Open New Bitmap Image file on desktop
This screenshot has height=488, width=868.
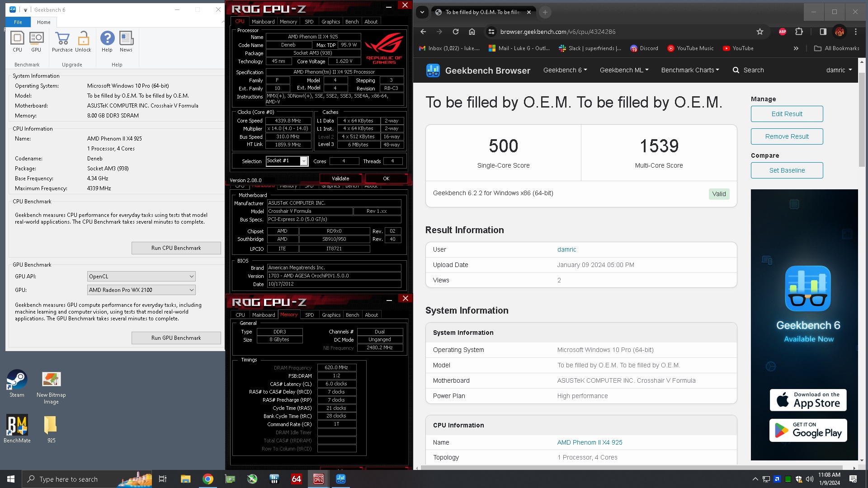[51, 387]
